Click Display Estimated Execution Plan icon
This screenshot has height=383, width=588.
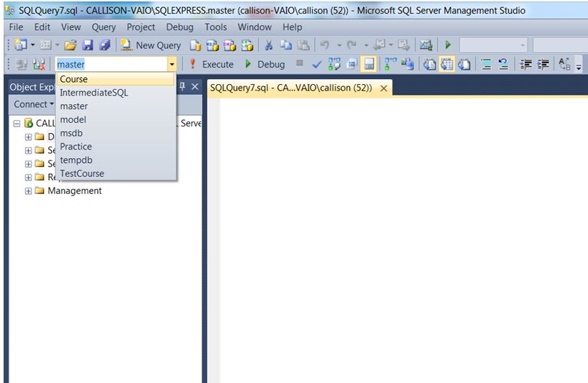click(x=334, y=64)
